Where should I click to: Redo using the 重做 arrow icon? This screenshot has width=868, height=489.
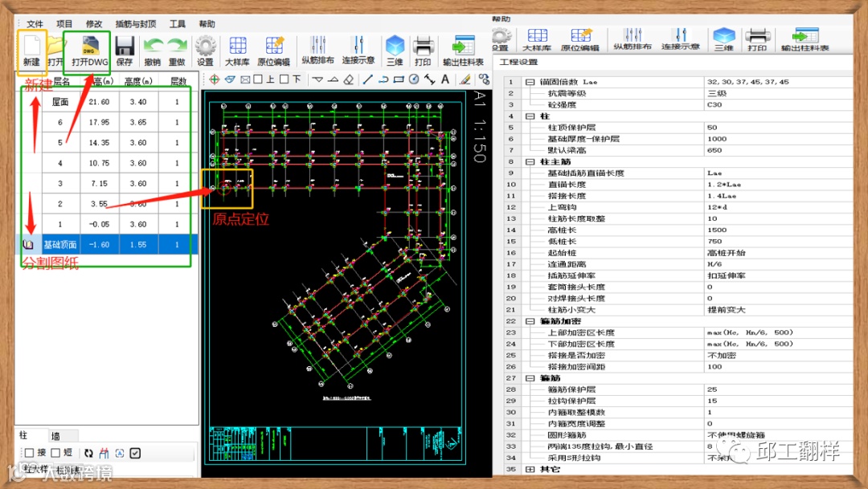pyautogui.click(x=177, y=51)
